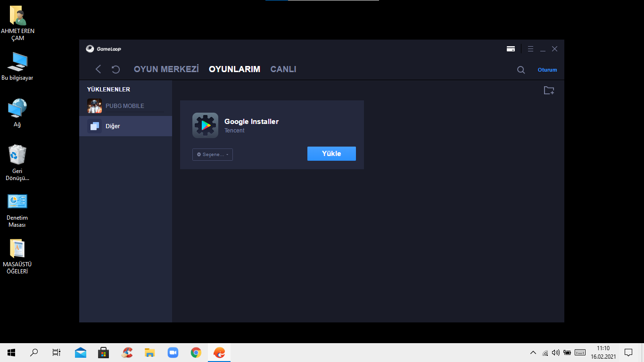Open the GameLoop search

[x=521, y=70]
